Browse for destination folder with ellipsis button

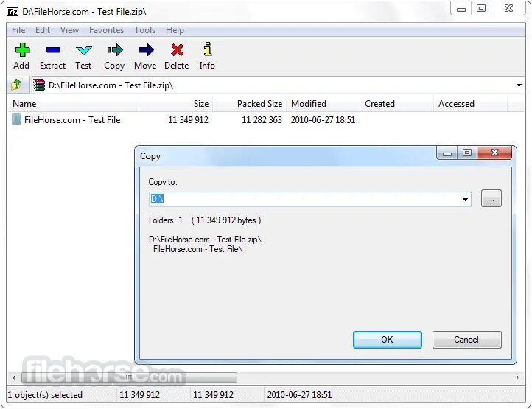point(491,198)
